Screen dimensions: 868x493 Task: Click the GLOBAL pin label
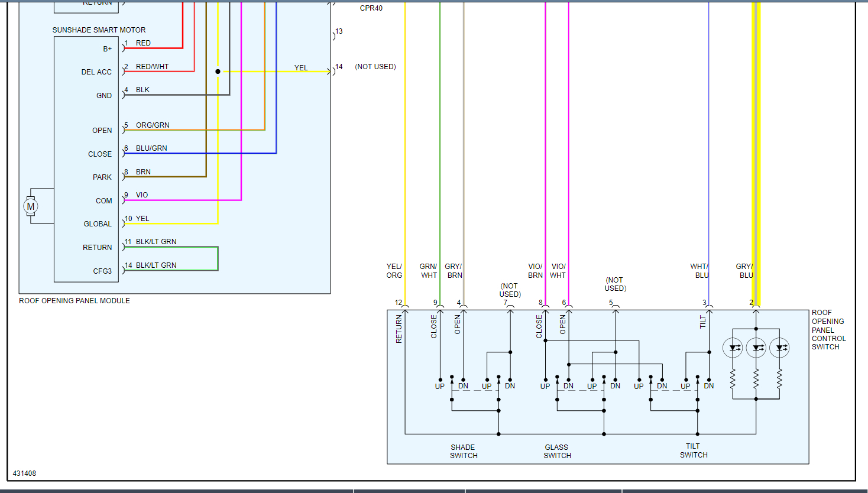(98, 224)
